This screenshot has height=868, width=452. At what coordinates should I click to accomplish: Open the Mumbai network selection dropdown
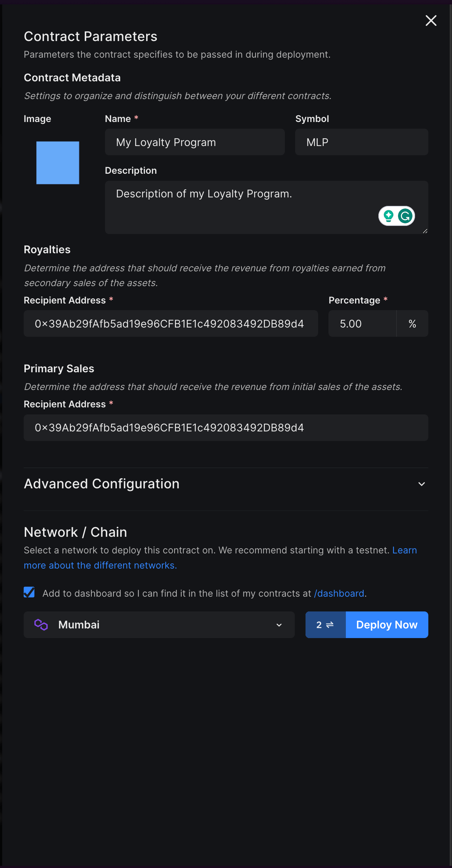[x=159, y=625]
